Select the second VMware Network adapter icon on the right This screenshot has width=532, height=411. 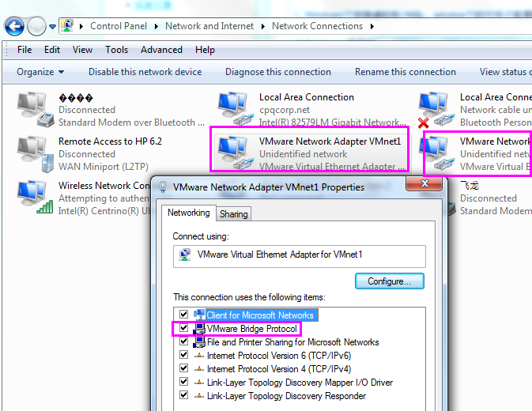[x=437, y=153]
